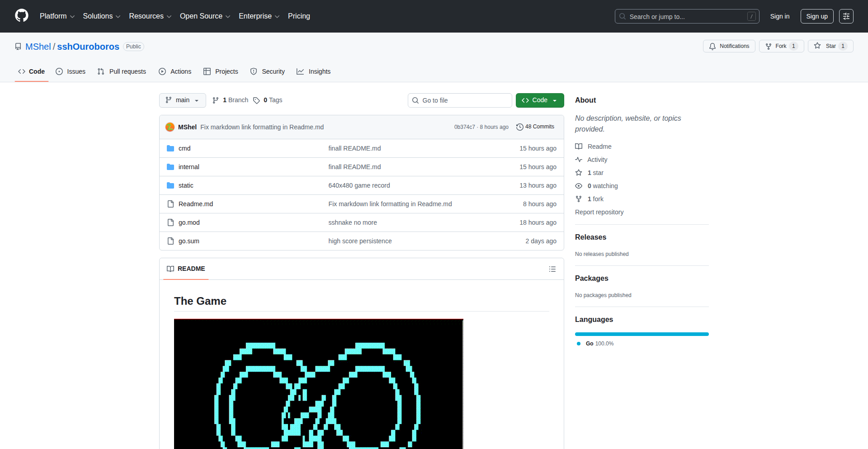This screenshot has height=449, width=868.
Task: Open the Report repository link
Action: (599, 212)
